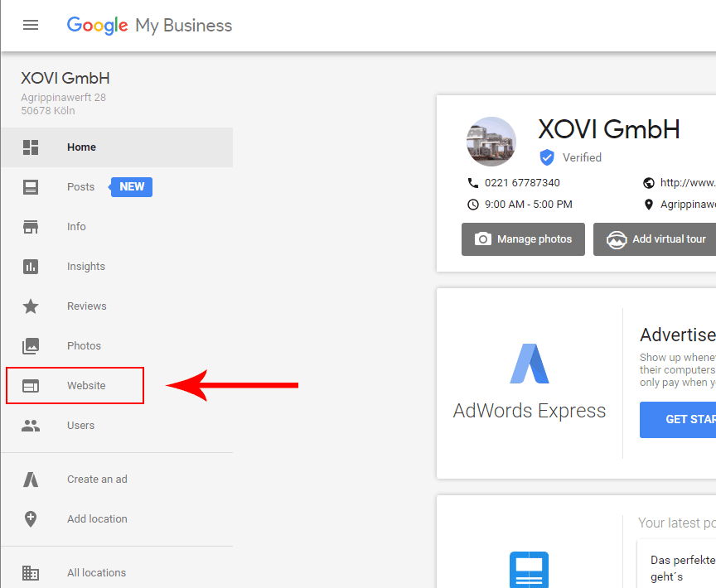This screenshot has height=588, width=716.
Task: Select Create an ad in sidebar
Action: pyautogui.click(x=117, y=480)
